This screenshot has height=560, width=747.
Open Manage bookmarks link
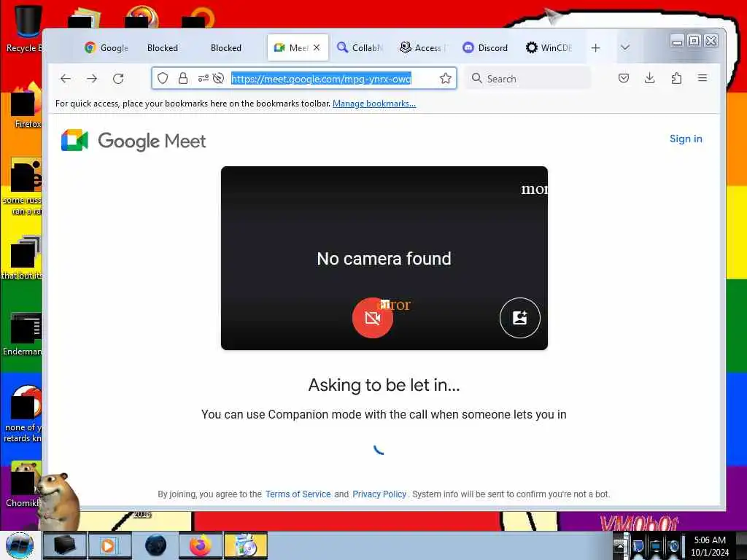(x=374, y=104)
